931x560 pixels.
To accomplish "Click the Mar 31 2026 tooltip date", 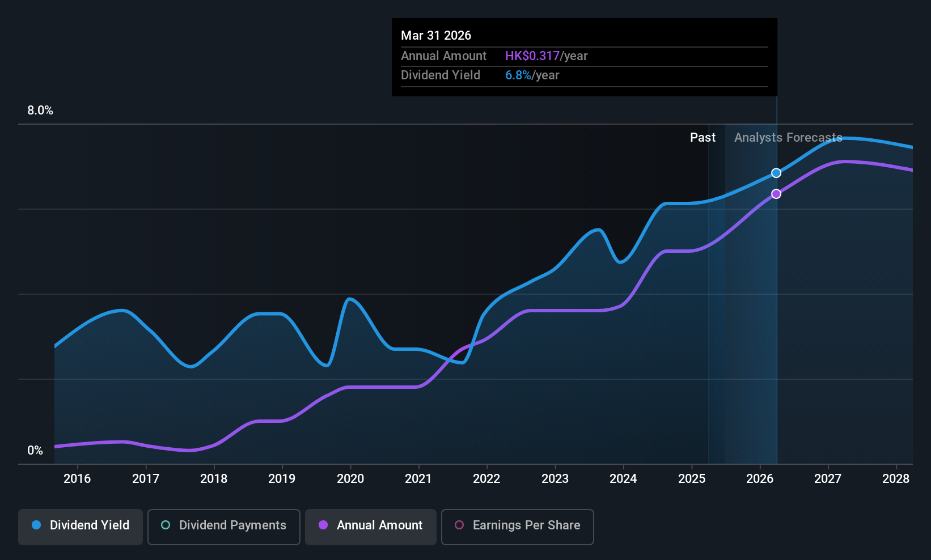I will point(436,36).
